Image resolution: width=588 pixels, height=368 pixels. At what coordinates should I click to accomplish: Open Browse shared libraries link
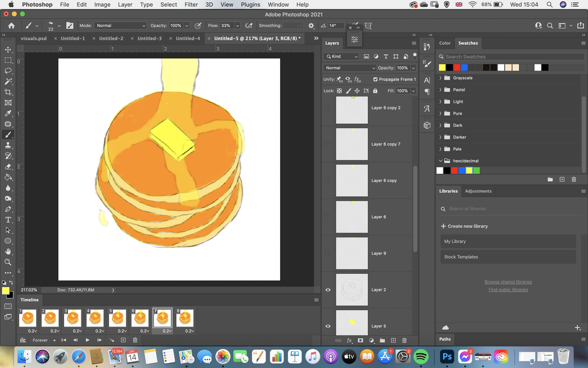click(x=508, y=282)
